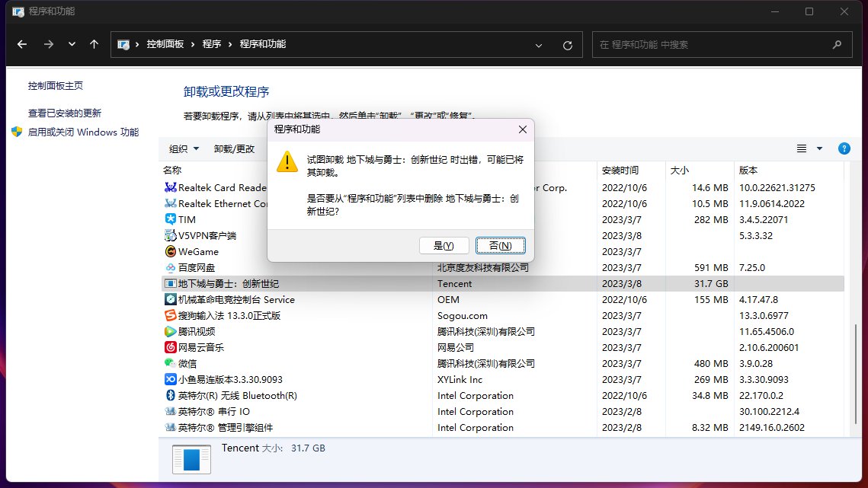Click the 控制面板 breadcrumb
Screen dimensions: 868x488
[165, 44]
